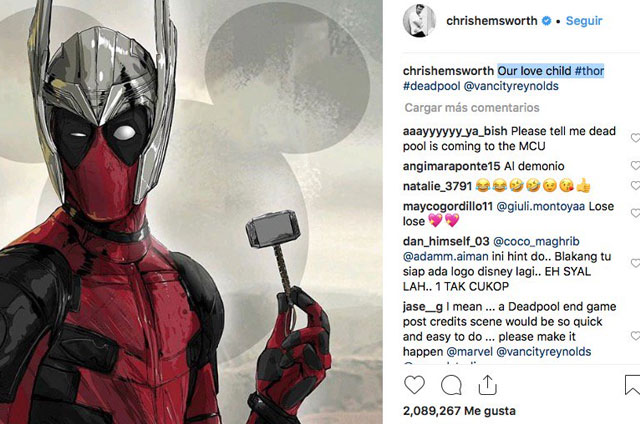Visit @vancityreynolds mention in caption
The height and width of the screenshot is (424, 640).
coord(511,86)
